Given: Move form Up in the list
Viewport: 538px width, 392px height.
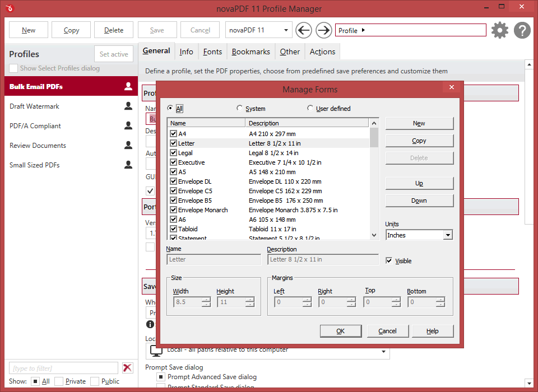Looking at the screenshot, I should tap(419, 183).
